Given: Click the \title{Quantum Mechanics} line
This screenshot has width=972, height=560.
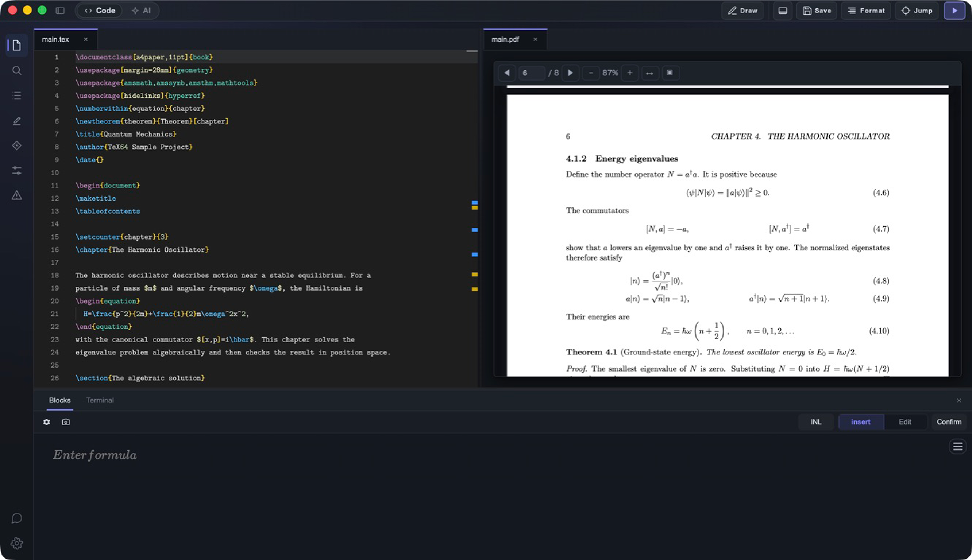Looking at the screenshot, I should (126, 134).
